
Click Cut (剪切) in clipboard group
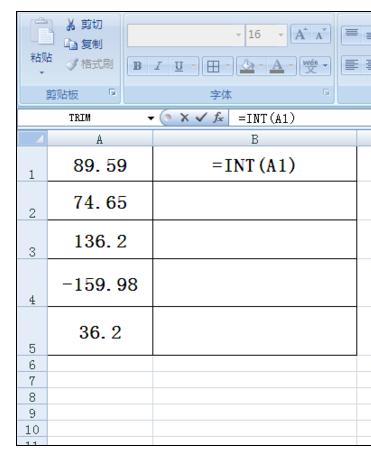[84, 25]
